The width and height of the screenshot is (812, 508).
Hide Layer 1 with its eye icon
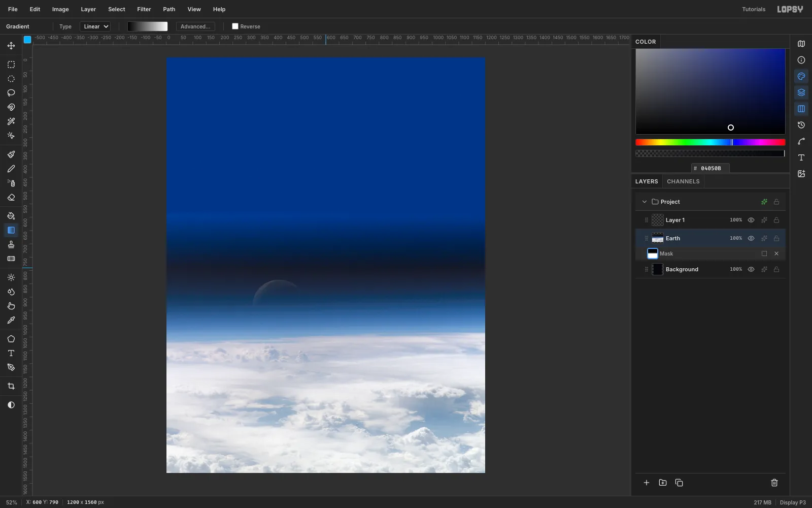coord(751,220)
